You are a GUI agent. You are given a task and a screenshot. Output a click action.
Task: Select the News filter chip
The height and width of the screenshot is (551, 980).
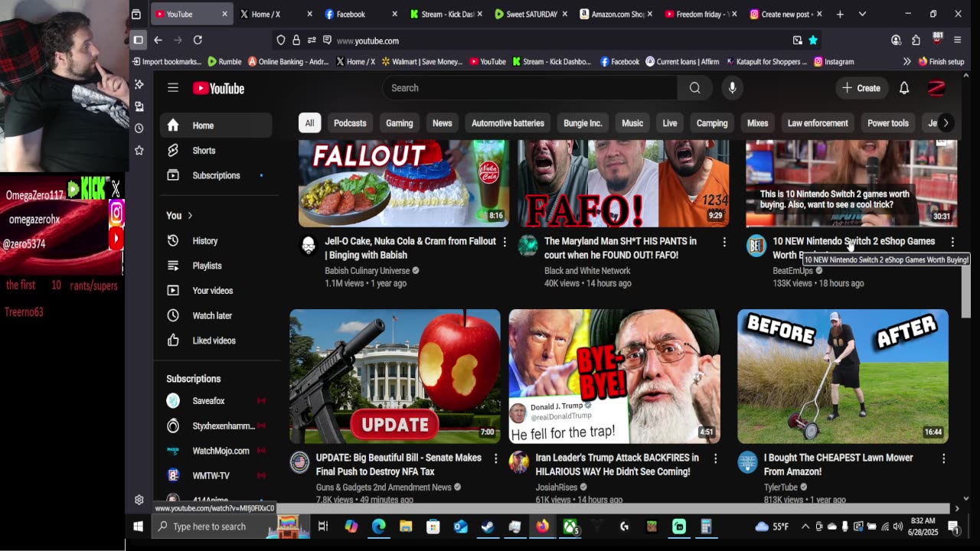443,123
